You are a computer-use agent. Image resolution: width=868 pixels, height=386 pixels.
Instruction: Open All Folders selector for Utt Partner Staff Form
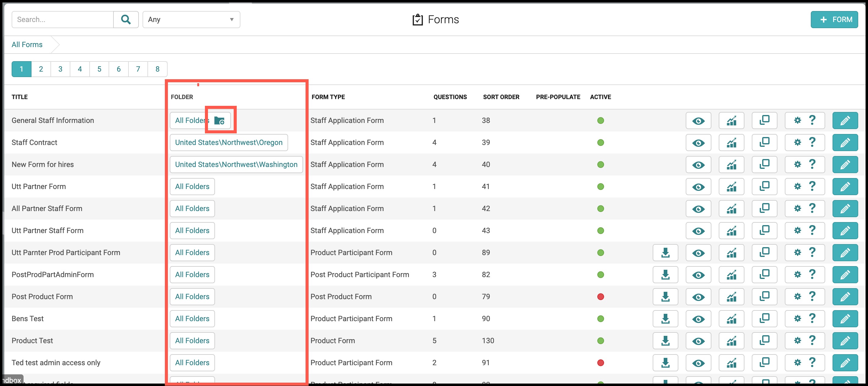192,231
